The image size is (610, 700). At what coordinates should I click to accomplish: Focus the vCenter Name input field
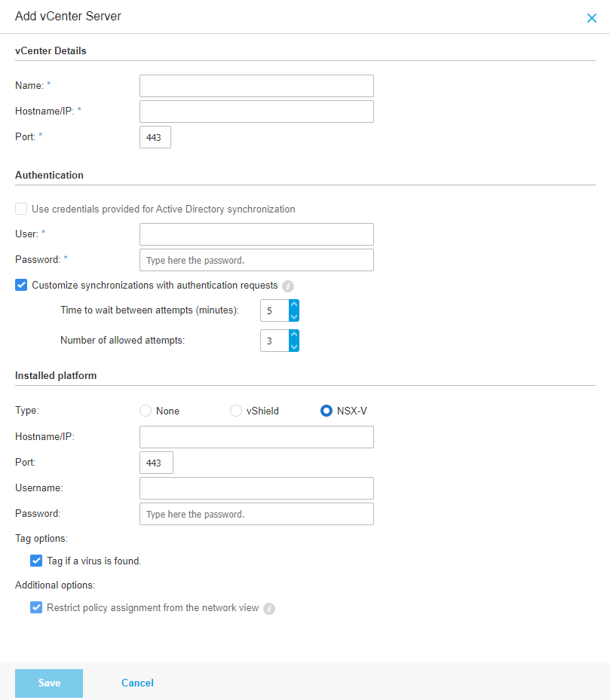coord(256,86)
